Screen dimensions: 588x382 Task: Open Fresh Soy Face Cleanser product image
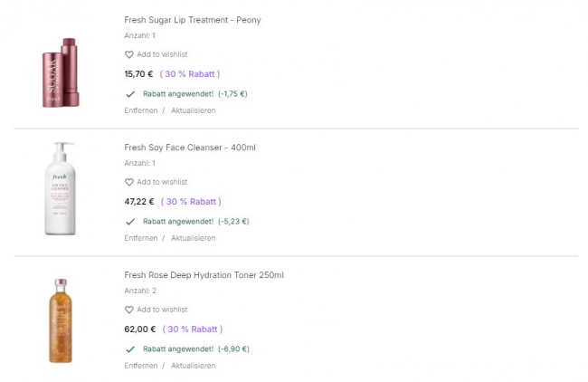61,188
